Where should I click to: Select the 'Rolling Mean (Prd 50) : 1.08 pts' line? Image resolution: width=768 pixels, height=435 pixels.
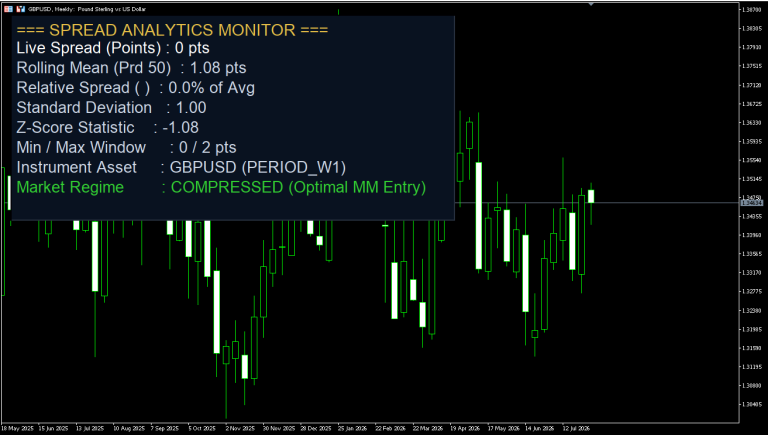(x=131, y=68)
